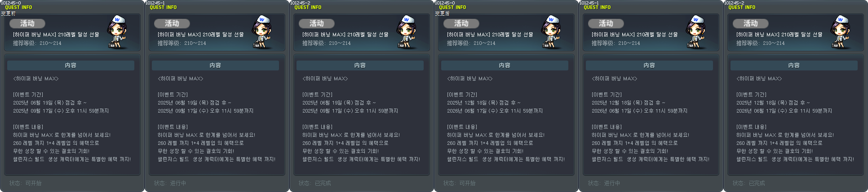The width and height of the screenshot is (868, 192).
Task: Click the 活动 badge in the 变更后 panel
Action: [x=461, y=23]
